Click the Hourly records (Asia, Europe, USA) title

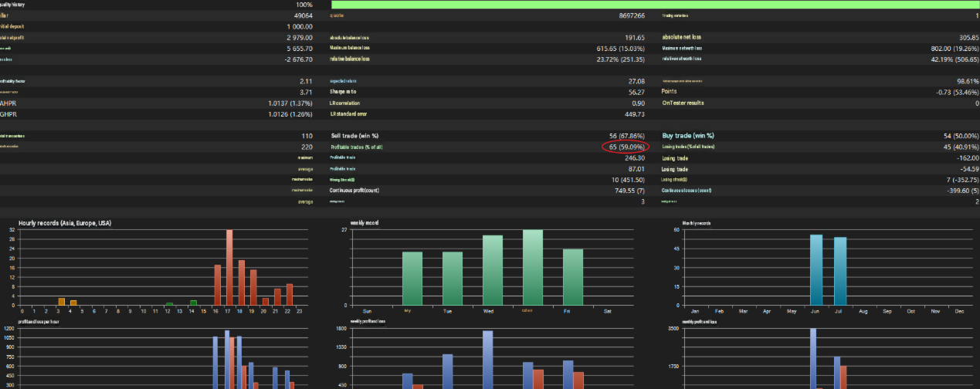point(65,223)
